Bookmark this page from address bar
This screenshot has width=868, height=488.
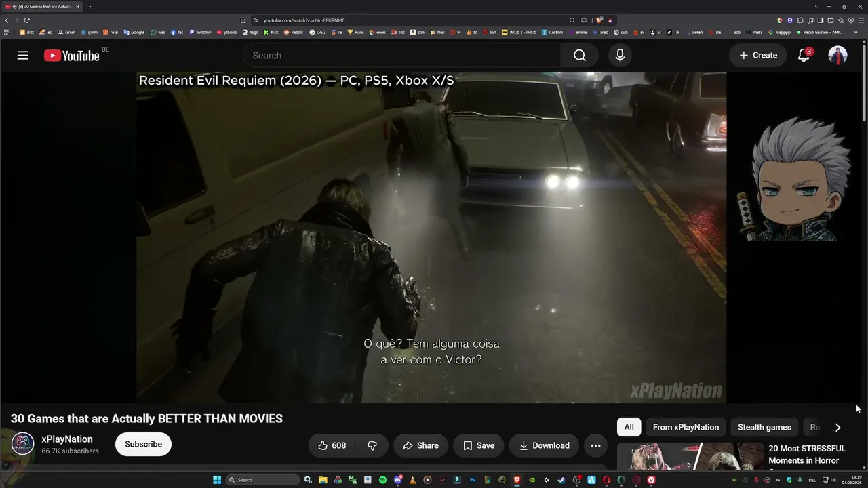pos(243,20)
